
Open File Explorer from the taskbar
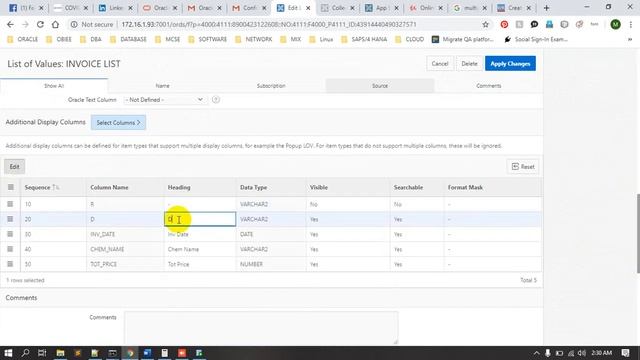[x=60, y=353]
